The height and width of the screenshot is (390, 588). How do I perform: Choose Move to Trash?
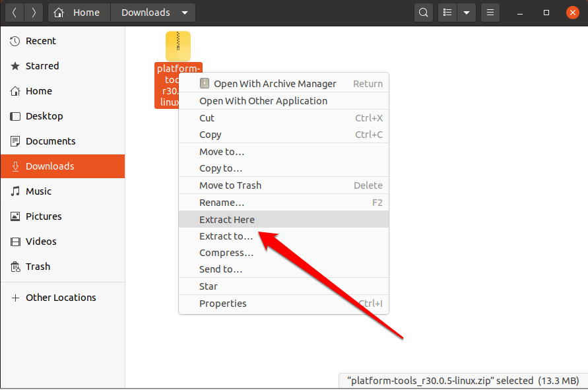[284, 185]
